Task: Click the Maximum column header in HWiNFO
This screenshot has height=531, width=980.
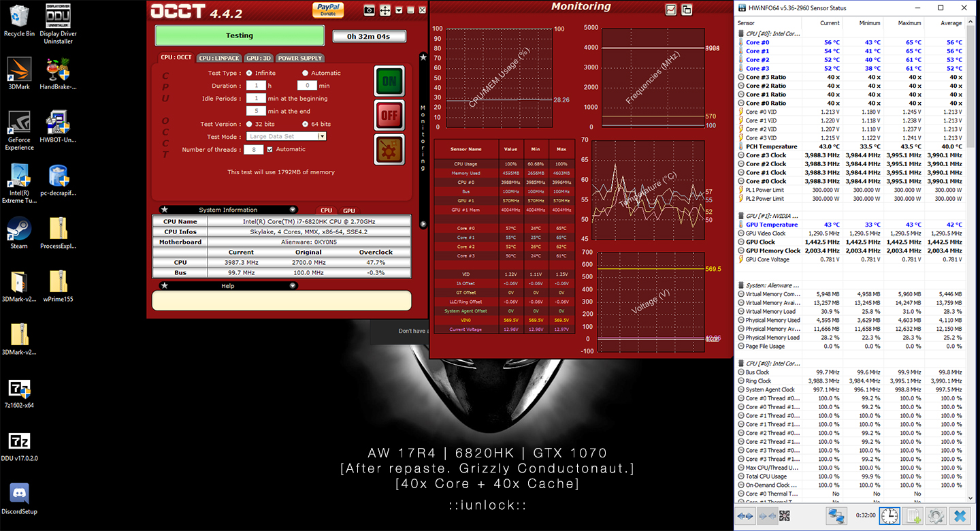Action: pos(904,23)
